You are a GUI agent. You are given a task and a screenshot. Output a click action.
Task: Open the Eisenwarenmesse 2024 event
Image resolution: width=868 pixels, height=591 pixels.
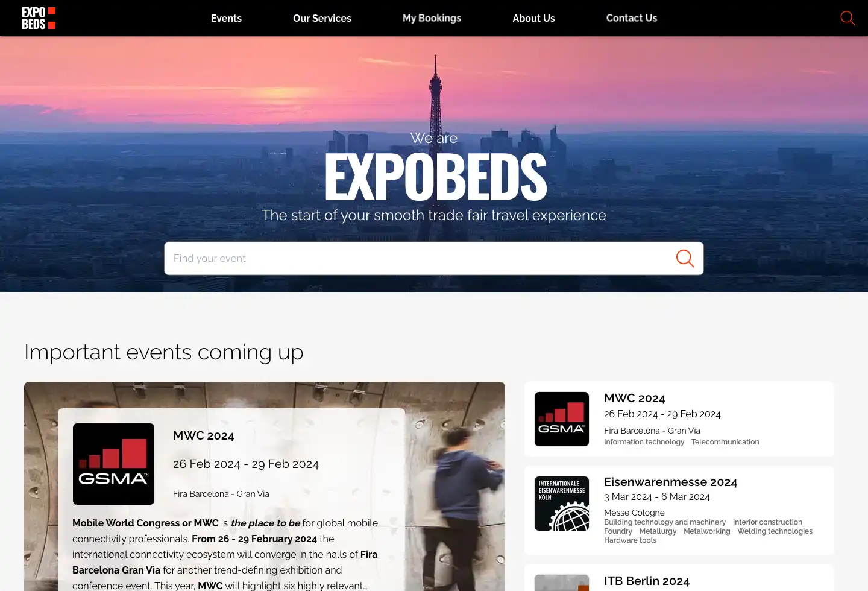coord(670,482)
